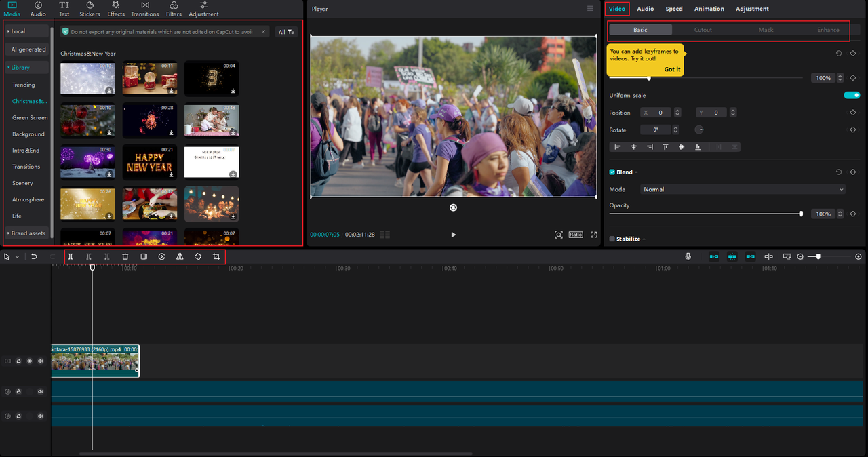Open the Transitions tab in top toolbar
The height and width of the screenshot is (457, 868).
tap(145, 9)
